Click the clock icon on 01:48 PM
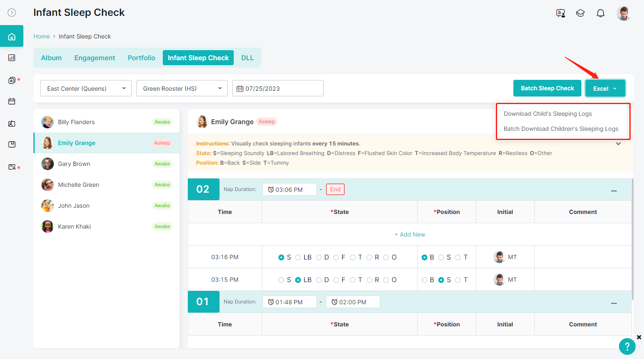This screenshot has width=644, height=359. coord(271,302)
